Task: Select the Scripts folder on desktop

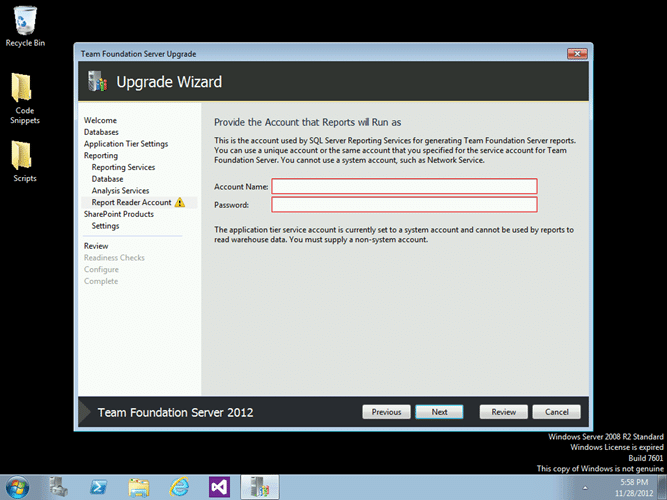Action: pos(25,162)
